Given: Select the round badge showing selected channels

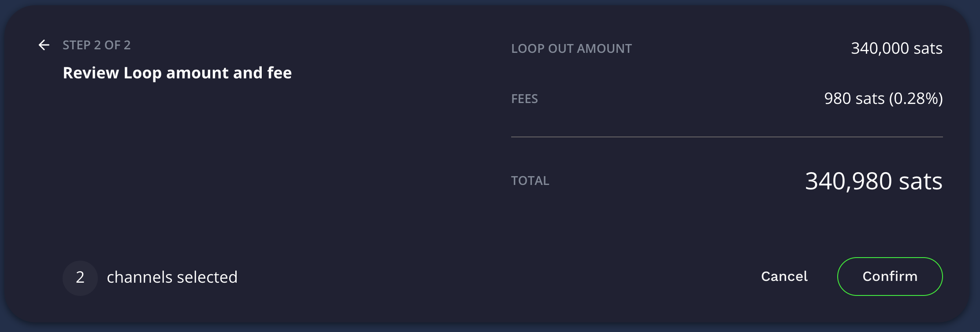Looking at the screenshot, I should coord(81,277).
